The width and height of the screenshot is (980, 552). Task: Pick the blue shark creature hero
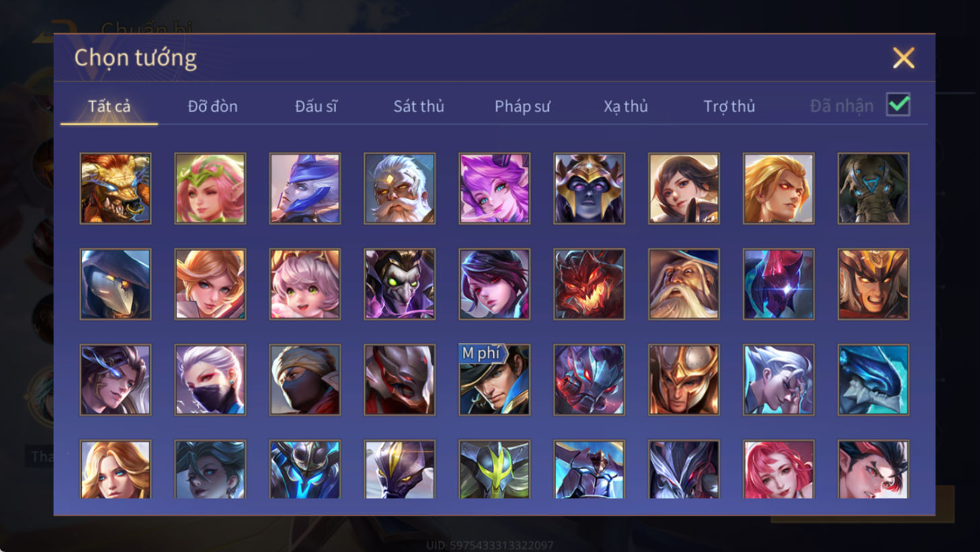873,380
